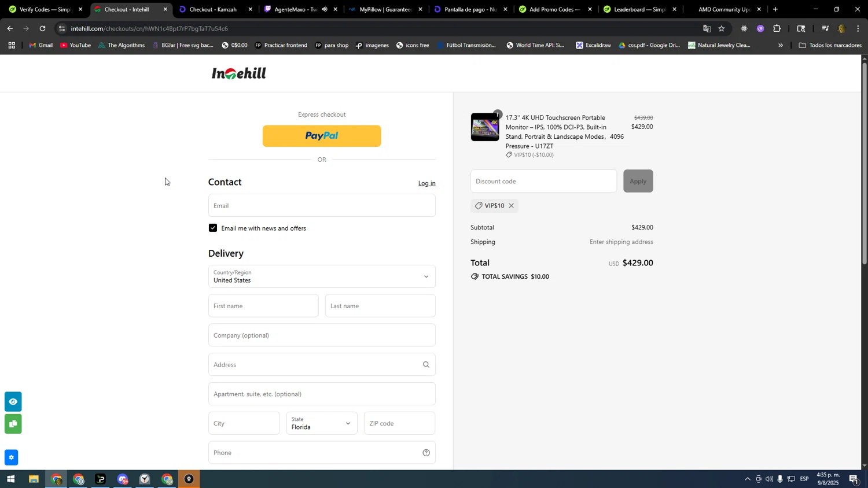Screen dimensions: 868x488
Task: Click the ZIP code field
Action: click(x=399, y=423)
